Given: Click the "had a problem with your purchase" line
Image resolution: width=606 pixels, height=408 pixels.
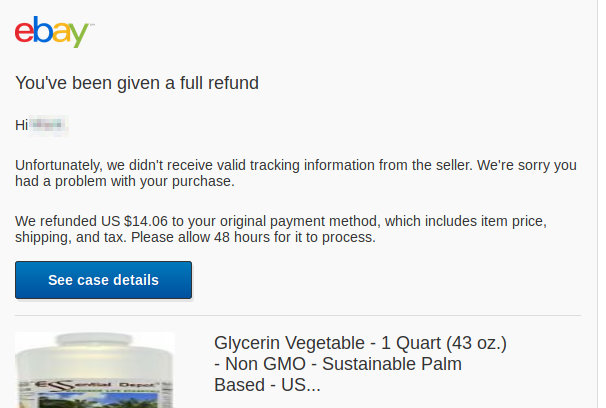Looking at the screenshot, I should [125, 182].
